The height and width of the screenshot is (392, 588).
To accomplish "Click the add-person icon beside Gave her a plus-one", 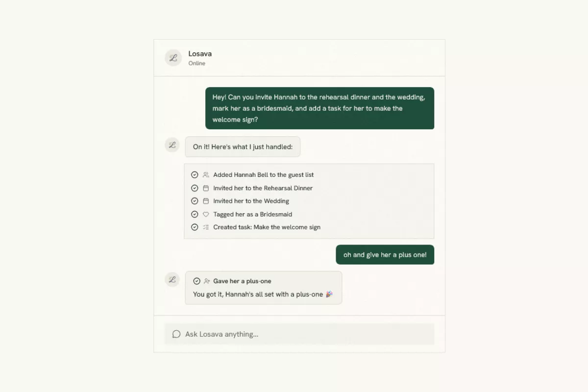I will point(207,281).
